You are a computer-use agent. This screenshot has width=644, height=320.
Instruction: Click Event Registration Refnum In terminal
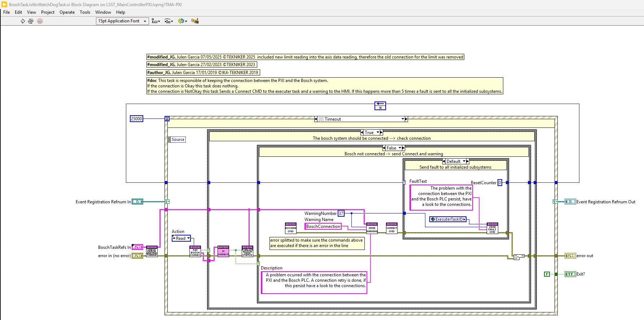tap(137, 202)
